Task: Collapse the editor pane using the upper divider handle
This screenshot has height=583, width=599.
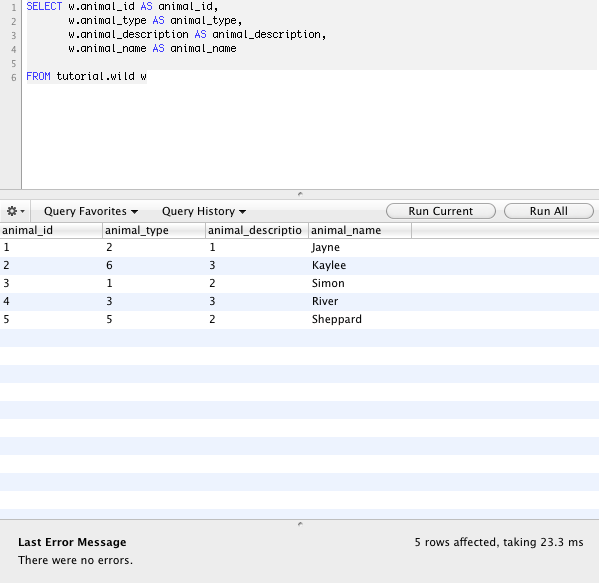Action: tap(300, 194)
